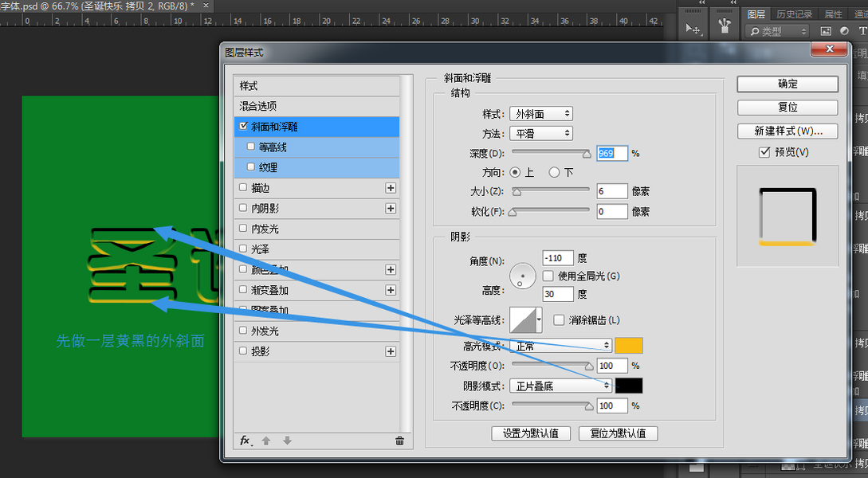
Task: Toggle the adjustment layer filter icon
Action: [x=844, y=32]
